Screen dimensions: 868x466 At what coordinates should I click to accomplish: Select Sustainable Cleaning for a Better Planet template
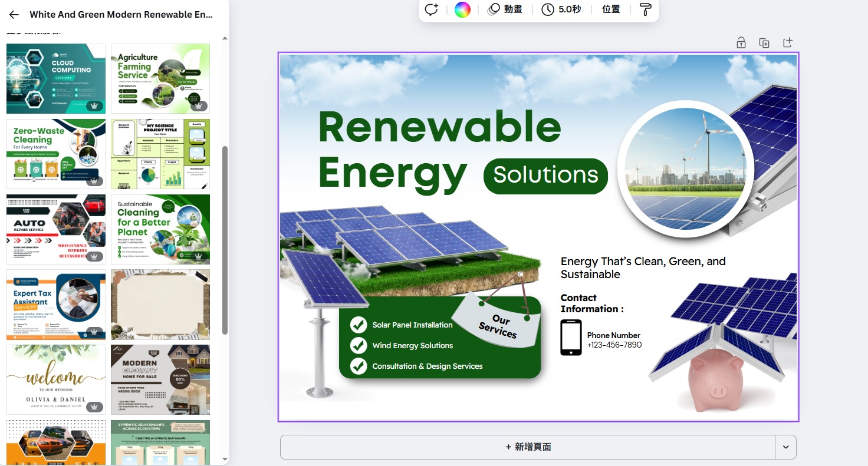[160, 229]
